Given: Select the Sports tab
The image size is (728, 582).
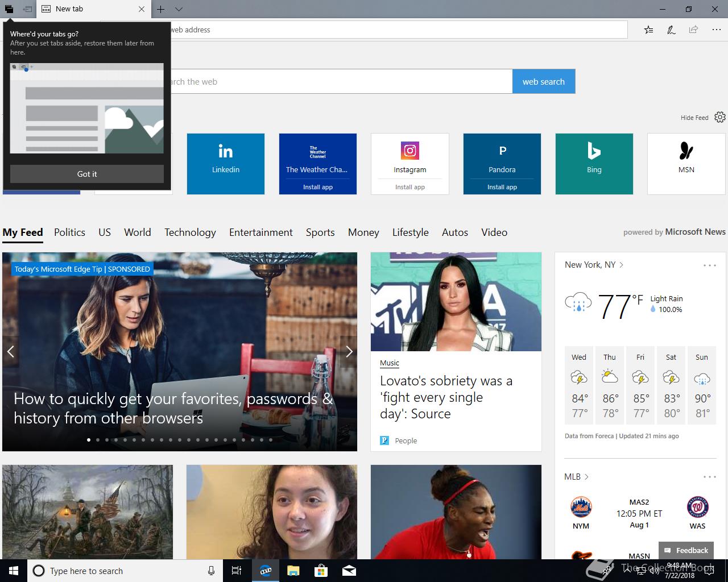Looking at the screenshot, I should (320, 232).
